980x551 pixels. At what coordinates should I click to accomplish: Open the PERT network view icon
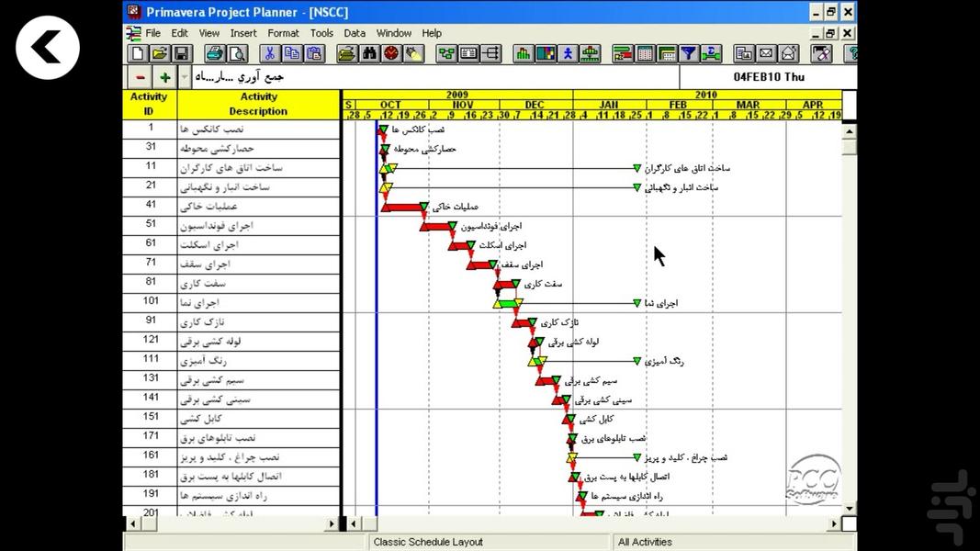coord(446,54)
